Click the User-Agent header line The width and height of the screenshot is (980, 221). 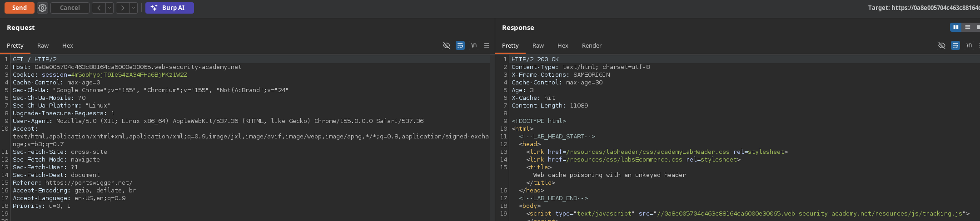pyautogui.click(x=218, y=121)
